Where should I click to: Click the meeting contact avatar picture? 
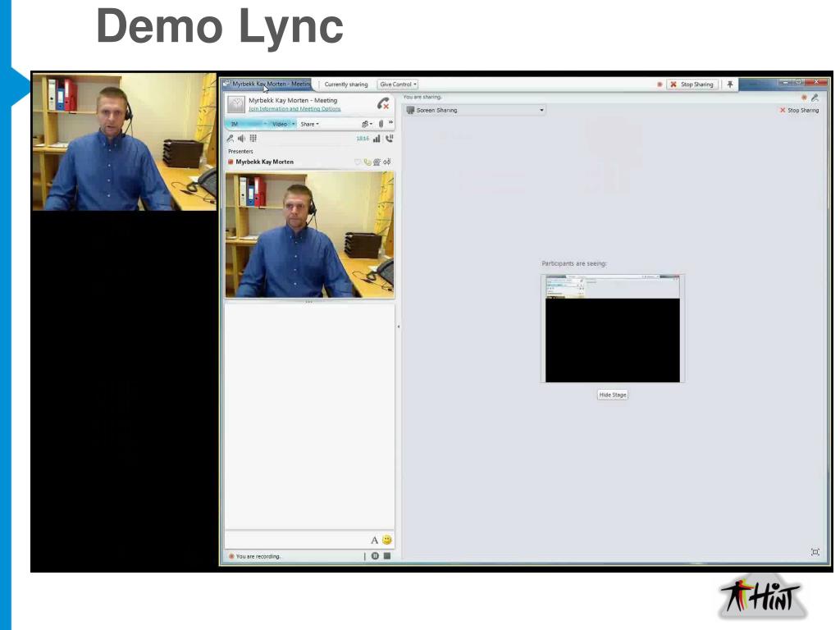coord(236,104)
